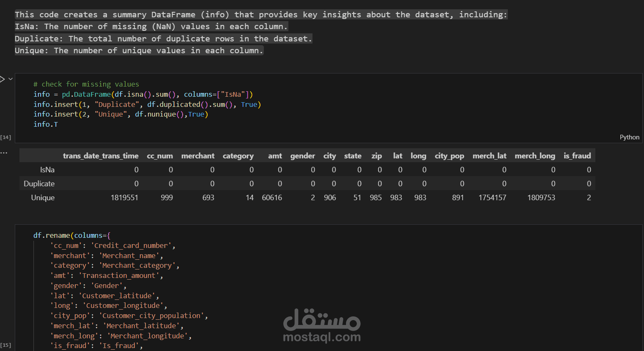This screenshot has height=351, width=644.
Task: Select the cc_num column header
Action: click(160, 156)
